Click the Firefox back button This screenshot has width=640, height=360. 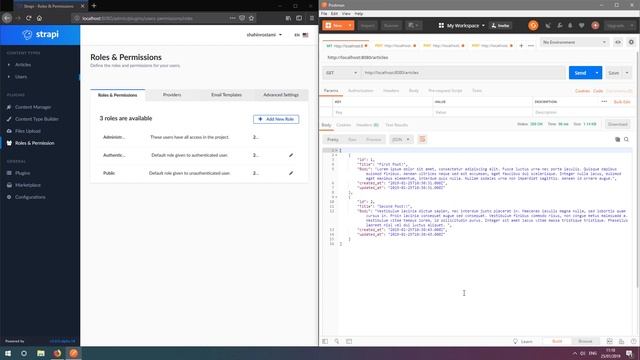pyautogui.click(x=7, y=18)
